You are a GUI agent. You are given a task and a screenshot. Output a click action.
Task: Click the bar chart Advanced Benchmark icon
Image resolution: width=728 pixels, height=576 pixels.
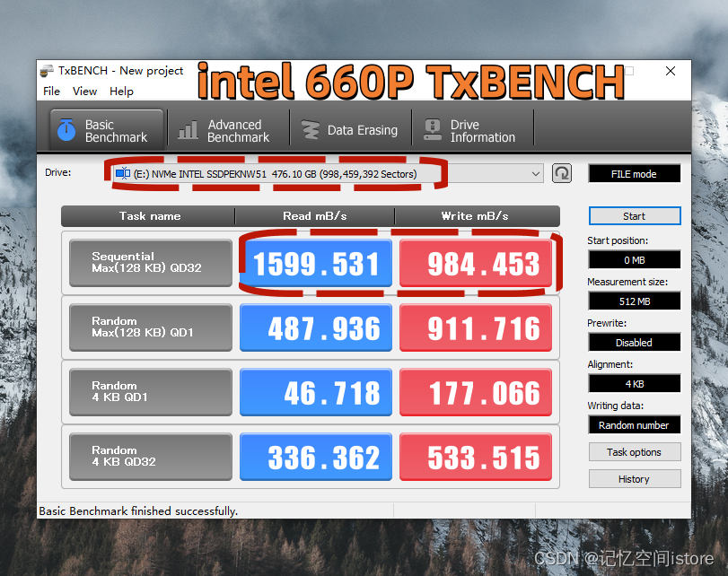tap(188, 130)
